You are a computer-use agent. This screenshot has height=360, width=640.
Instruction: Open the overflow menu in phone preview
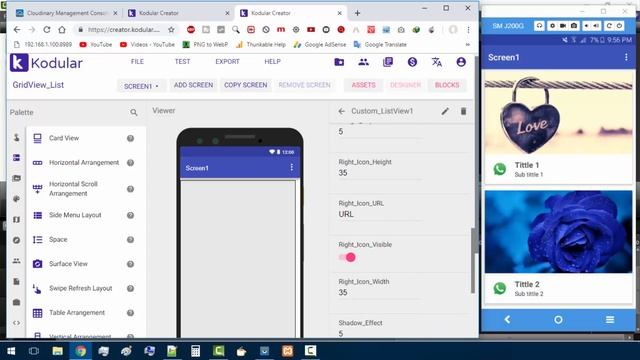(x=291, y=167)
